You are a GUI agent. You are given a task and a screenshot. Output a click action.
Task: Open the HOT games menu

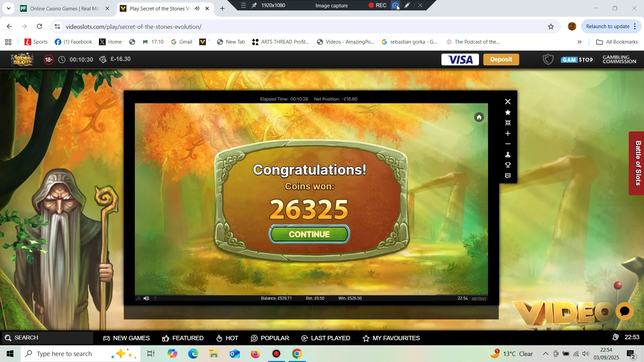[x=227, y=338]
